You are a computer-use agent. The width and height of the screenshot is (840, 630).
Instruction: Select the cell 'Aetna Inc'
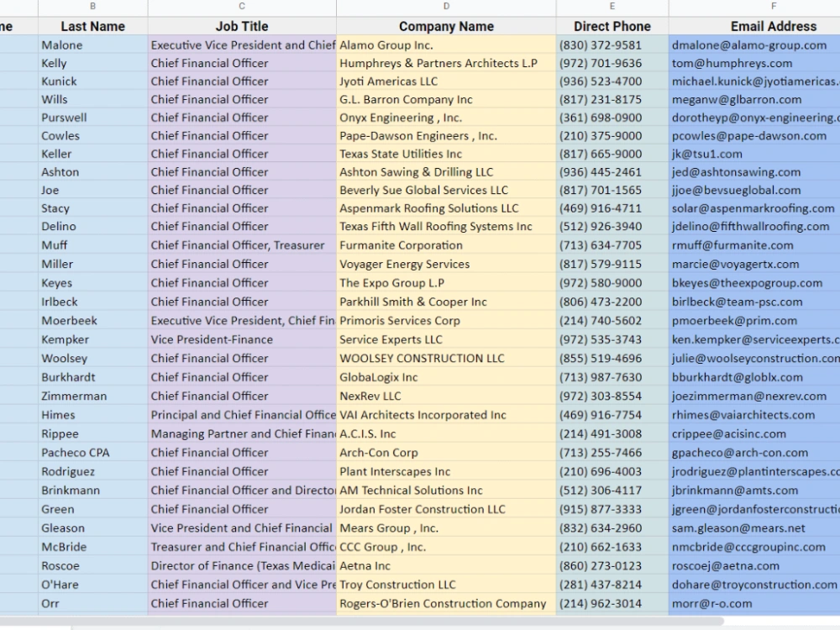point(446,565)
